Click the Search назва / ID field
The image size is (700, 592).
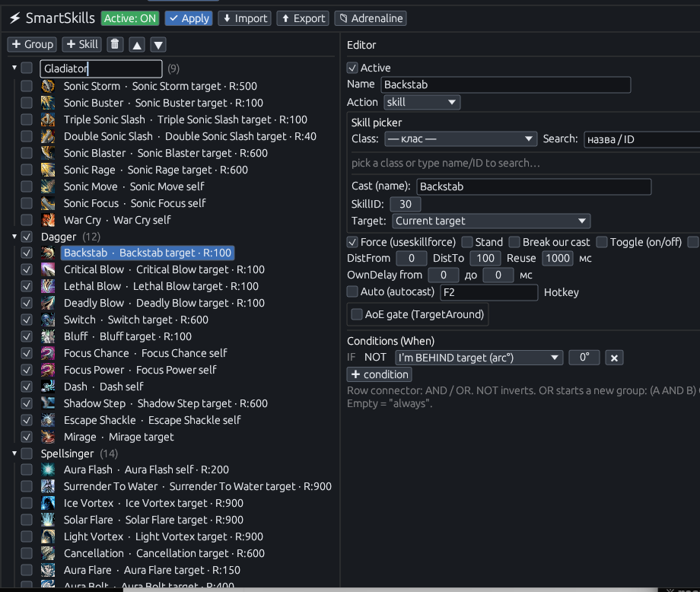(x=642, y=139)
